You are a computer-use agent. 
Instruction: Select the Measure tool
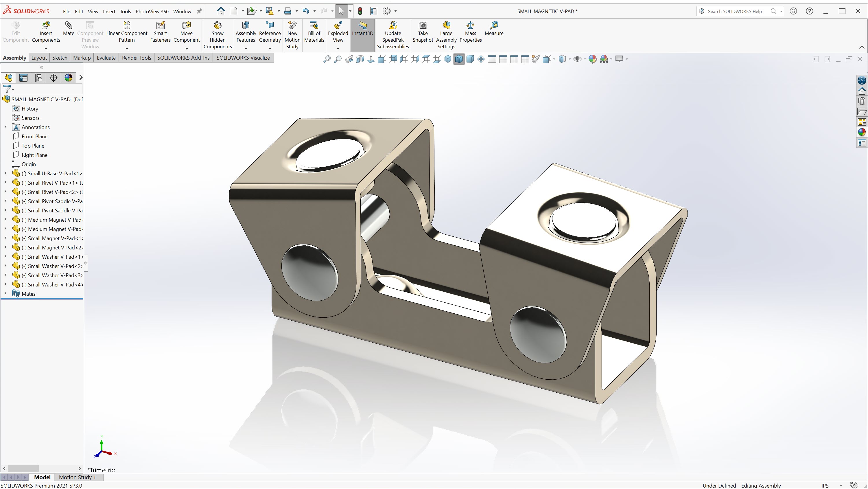(x=494, y=26)
